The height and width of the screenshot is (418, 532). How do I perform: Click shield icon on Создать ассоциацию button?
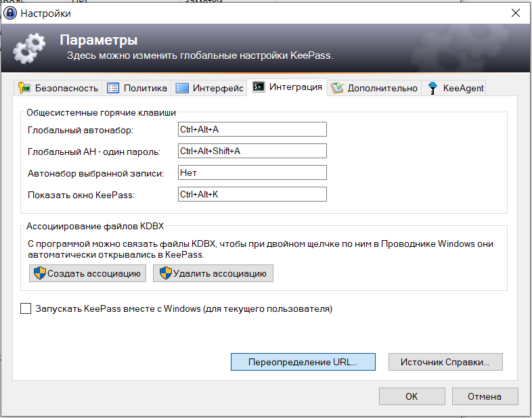point(40,273)
